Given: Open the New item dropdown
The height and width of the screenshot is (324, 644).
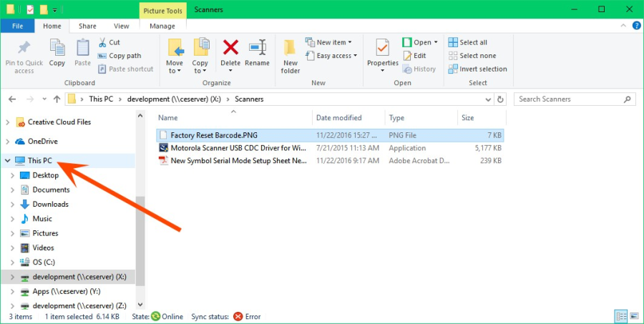Looking at the screenshot, I should (x=330, y=42).
